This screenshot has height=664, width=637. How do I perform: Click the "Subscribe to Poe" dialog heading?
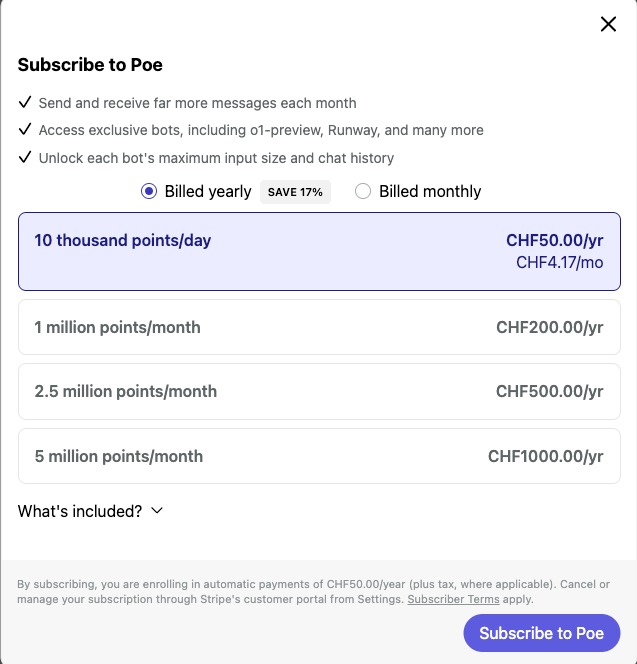click(x=90, y=65)
